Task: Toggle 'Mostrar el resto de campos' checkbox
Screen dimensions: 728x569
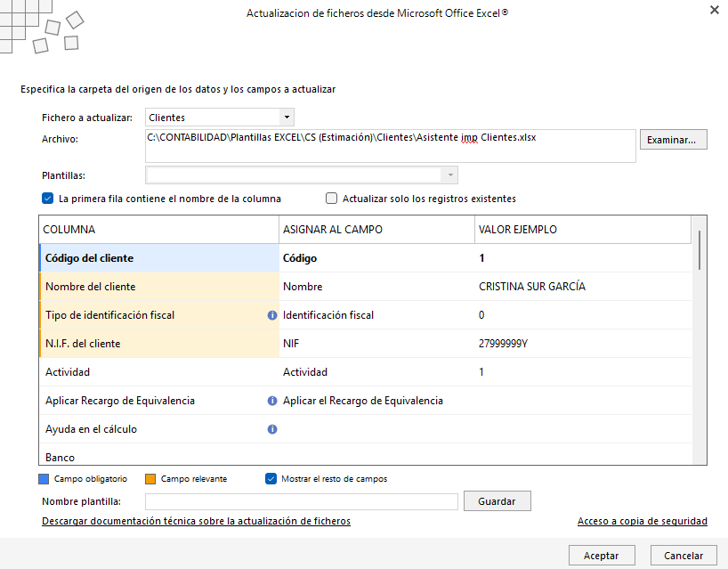Action: coord(271,478)
